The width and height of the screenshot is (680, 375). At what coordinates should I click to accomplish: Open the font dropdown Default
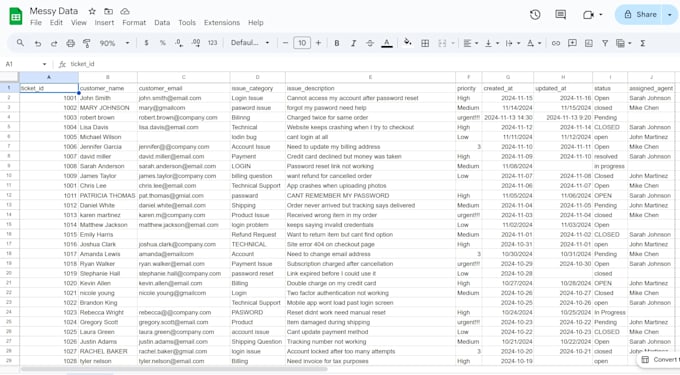coord(250,42)
